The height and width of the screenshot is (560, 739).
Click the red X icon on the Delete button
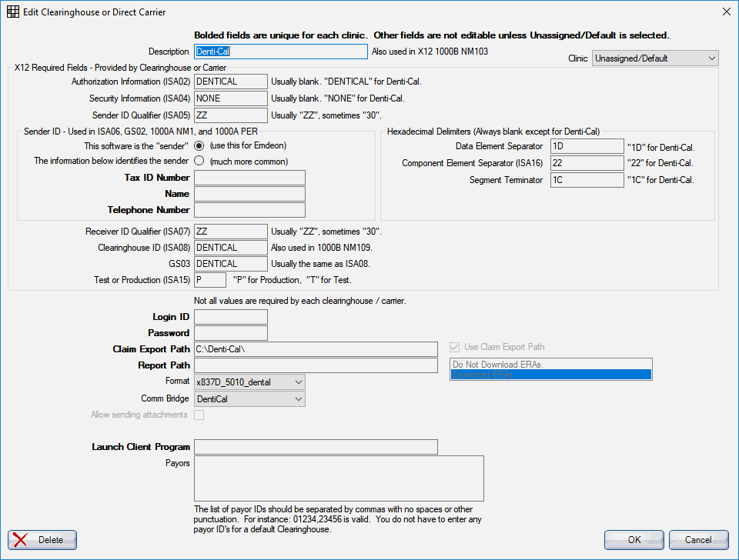coord(20,540)
